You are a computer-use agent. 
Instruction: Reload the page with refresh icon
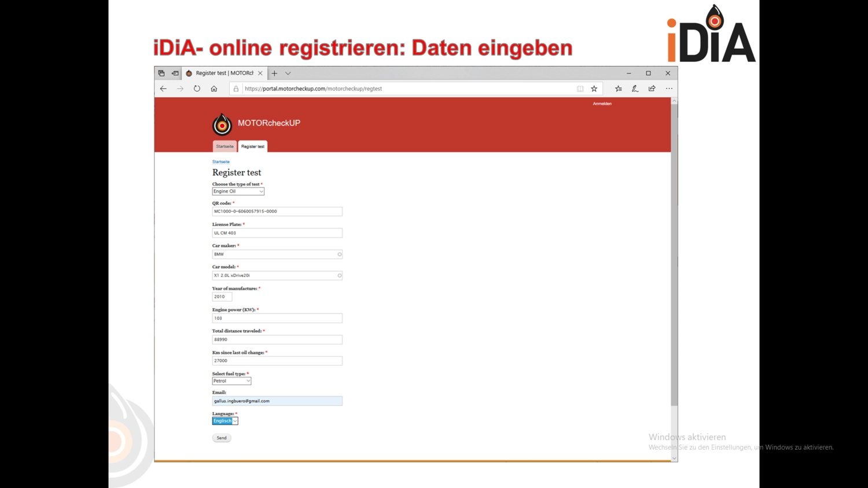197,88
